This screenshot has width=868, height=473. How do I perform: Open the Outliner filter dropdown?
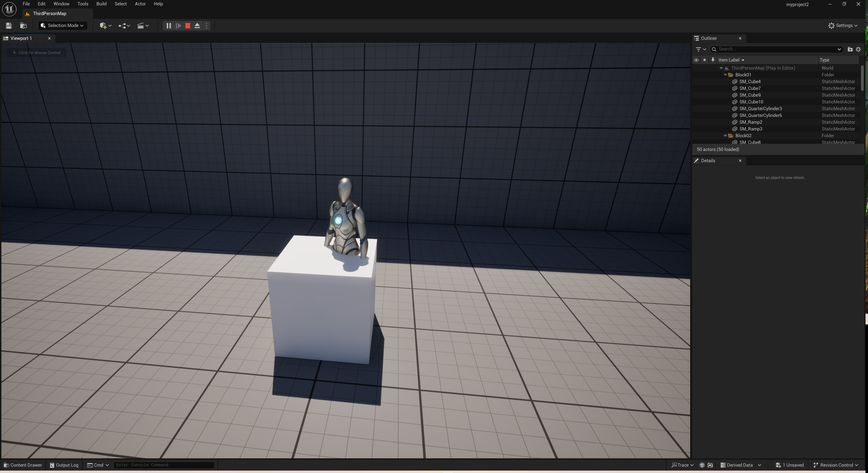point(701,49)
